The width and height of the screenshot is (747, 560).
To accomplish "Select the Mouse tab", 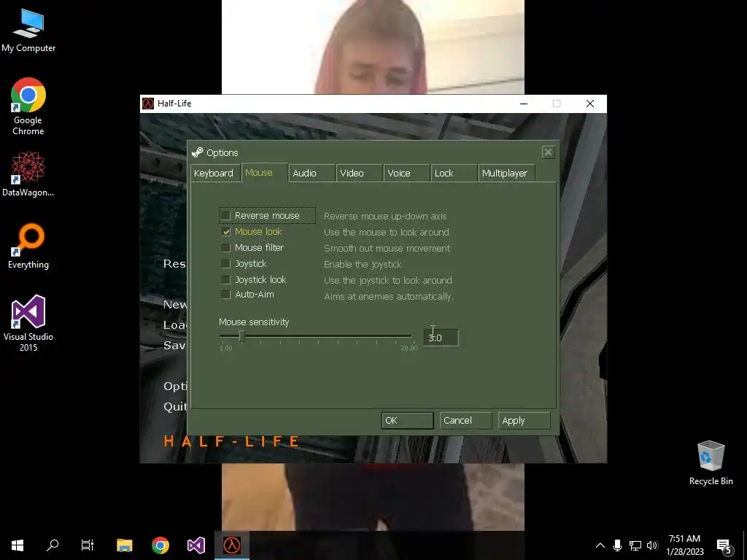I will pos(264,172).
